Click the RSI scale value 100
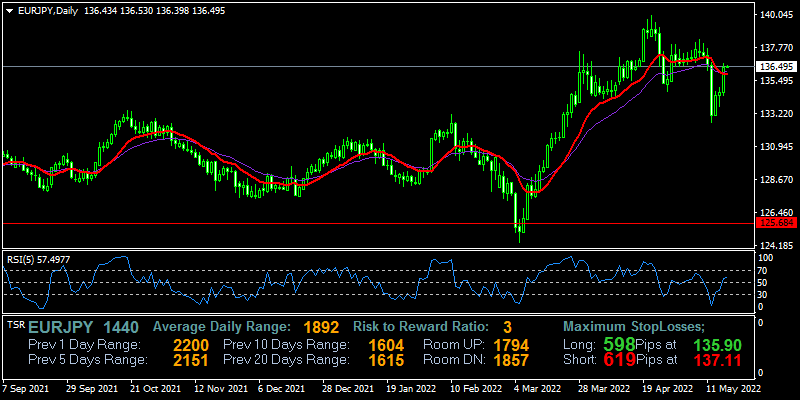The width and height of the screenshot is (800, 400). (x=766, y=258)
